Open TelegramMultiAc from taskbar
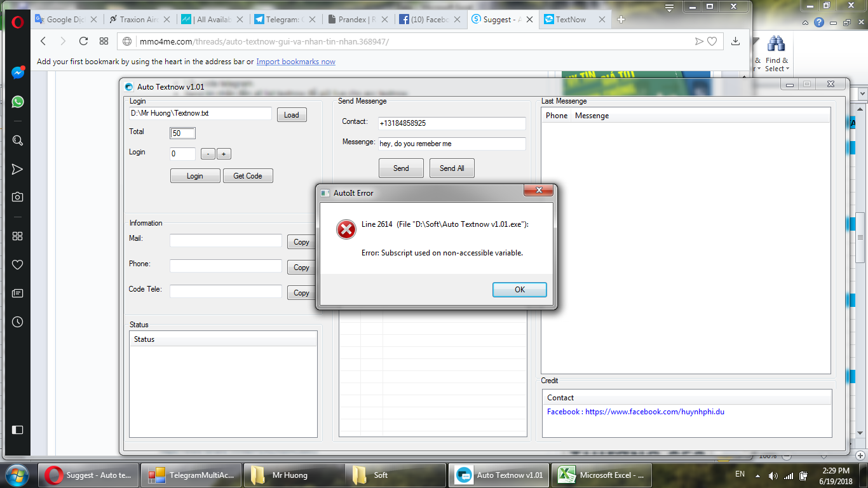The image size is (868, 488). (191, 475)
